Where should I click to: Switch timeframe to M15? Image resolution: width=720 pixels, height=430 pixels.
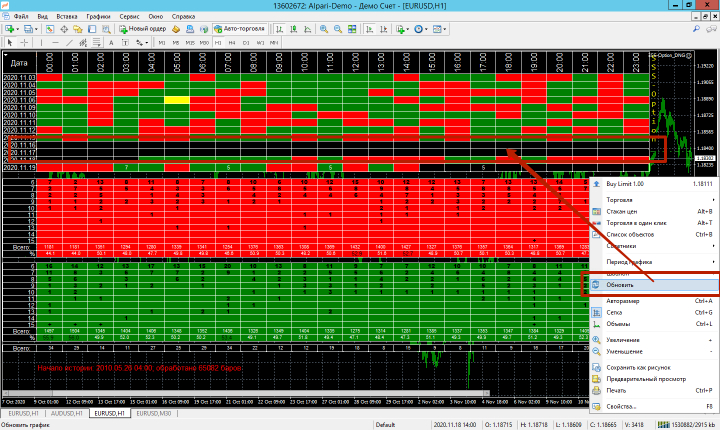190,44
